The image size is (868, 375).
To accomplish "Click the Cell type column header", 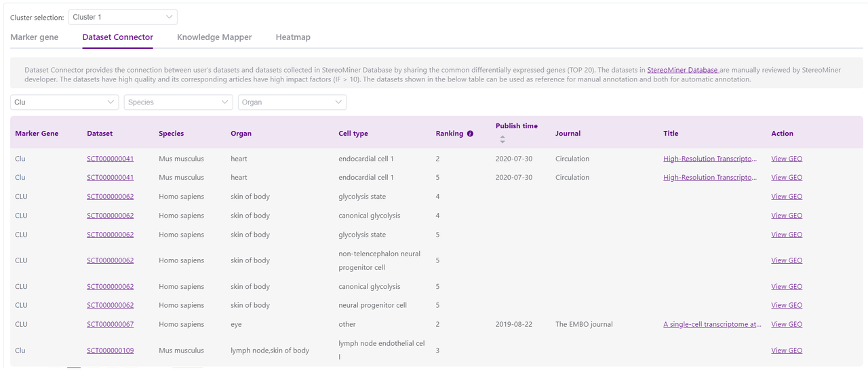I will (353, 134).
